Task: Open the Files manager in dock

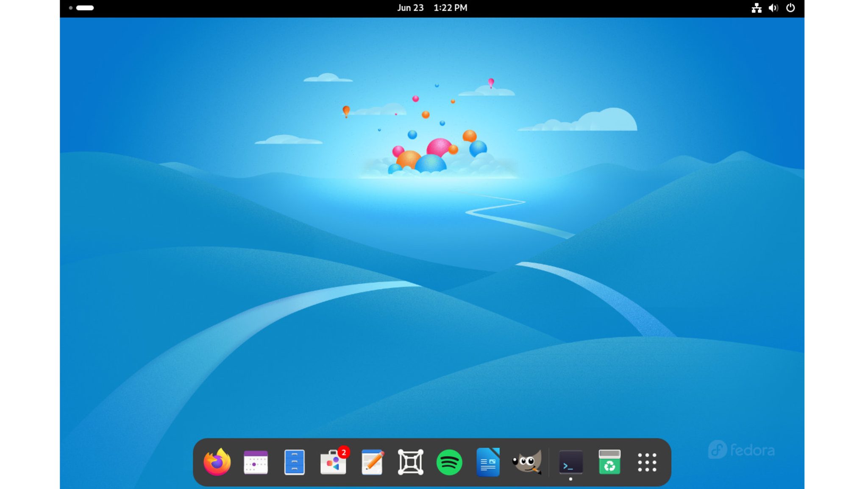Action: pos(294,462)
